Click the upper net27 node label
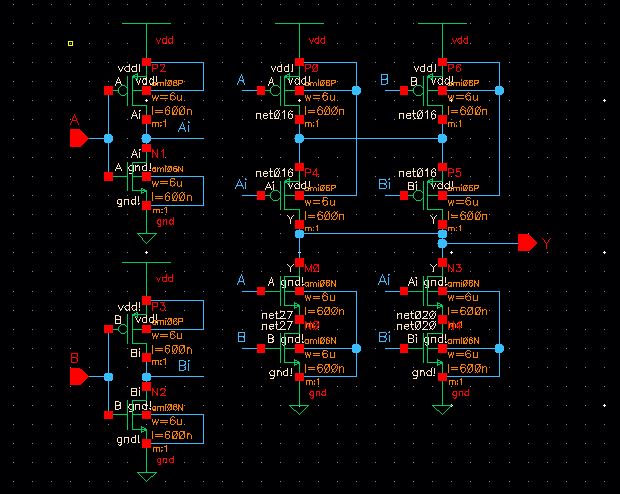620x494 pixels. point(277,315)
